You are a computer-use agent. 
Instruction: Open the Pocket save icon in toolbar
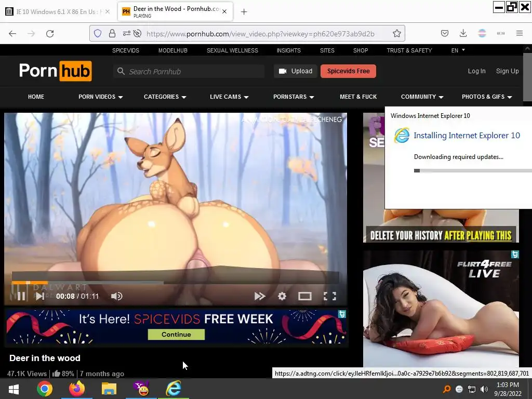pos(445,33)
